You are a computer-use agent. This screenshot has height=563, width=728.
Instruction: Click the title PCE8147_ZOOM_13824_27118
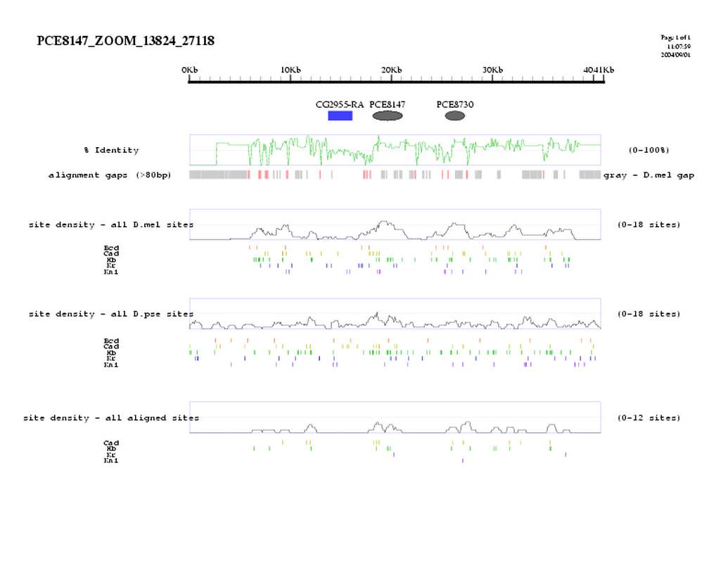coord(125,41)
